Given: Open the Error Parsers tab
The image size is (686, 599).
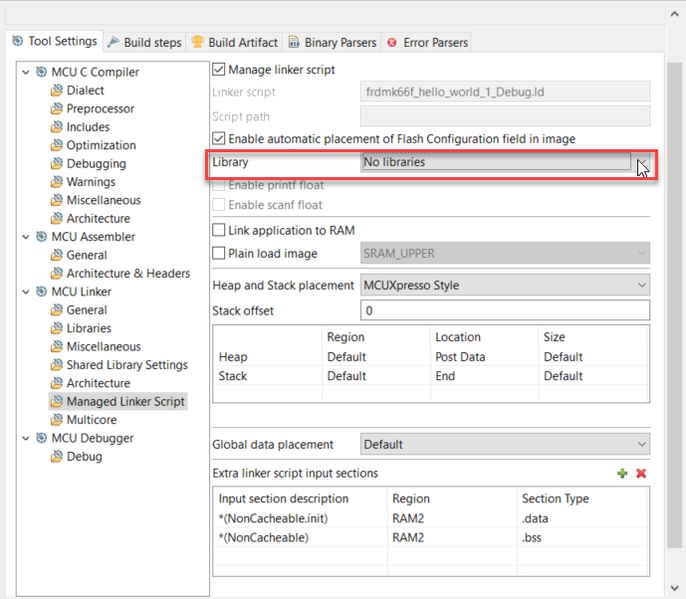Looking at the screenshot, I should pos(427,42).
